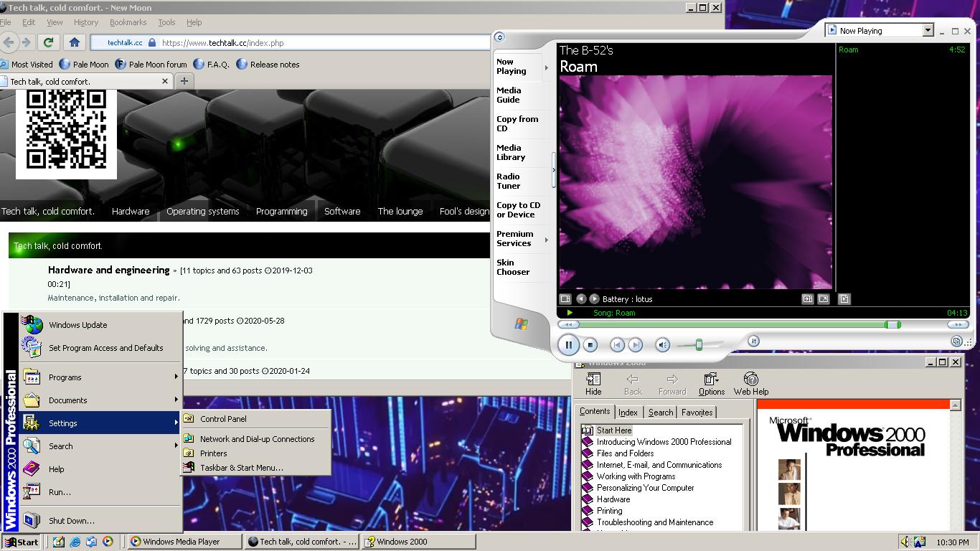
Task: Expand the Premium Services arrow
Action: (547, 240)
